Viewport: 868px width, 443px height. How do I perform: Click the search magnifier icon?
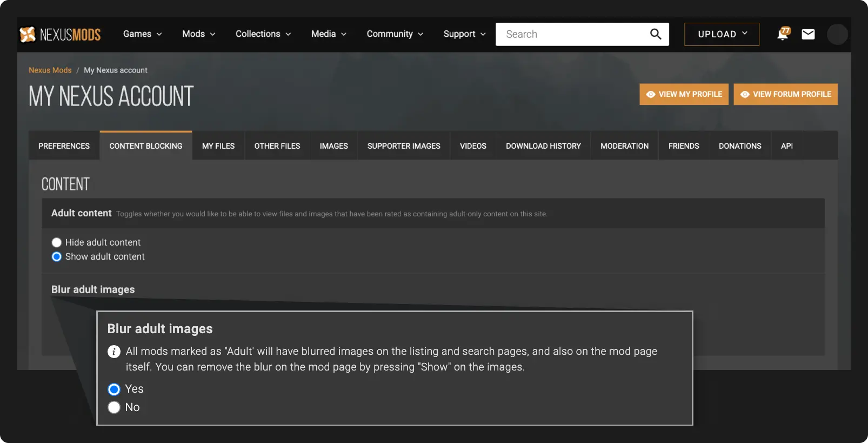pyautogui.click(x=656, y=34)
